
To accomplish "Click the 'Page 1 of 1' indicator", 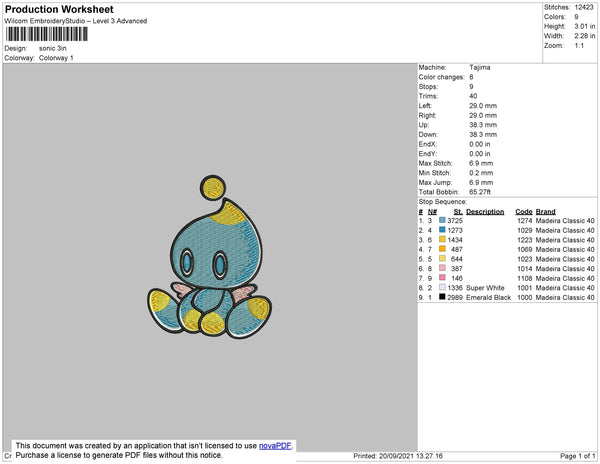I will point(578,456).
